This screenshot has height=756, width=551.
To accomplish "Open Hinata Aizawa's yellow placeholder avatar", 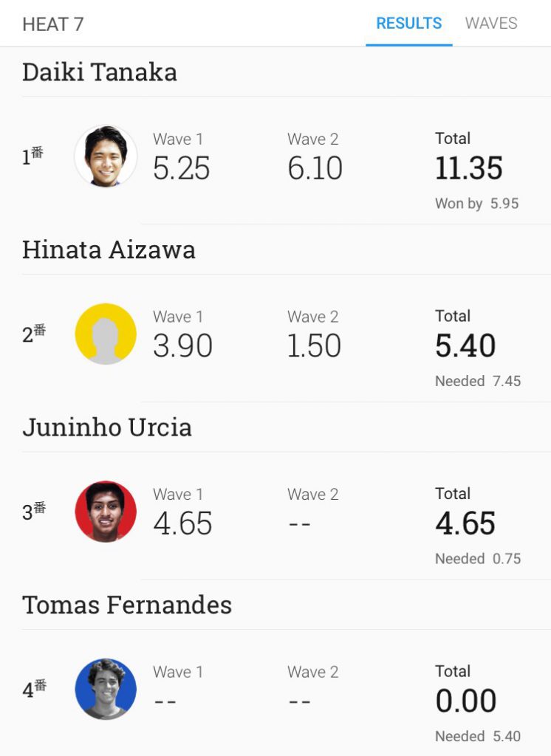I will (x=106, y=334).
